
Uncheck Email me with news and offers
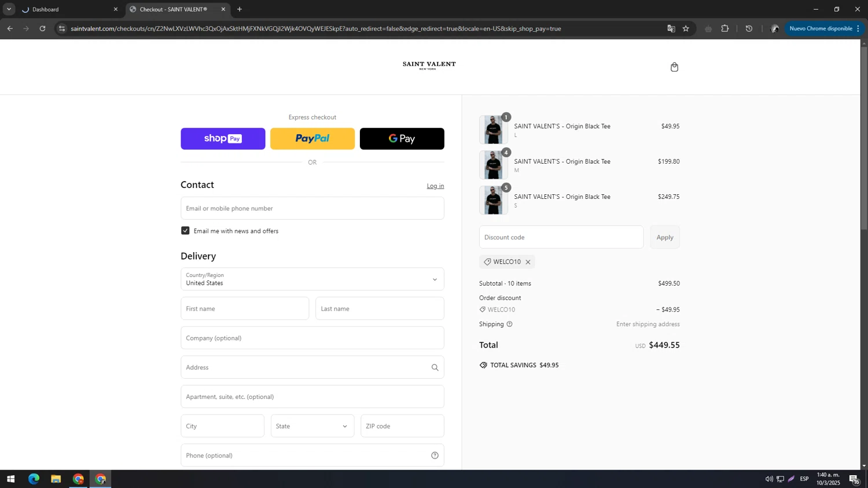tap(185, 231)
